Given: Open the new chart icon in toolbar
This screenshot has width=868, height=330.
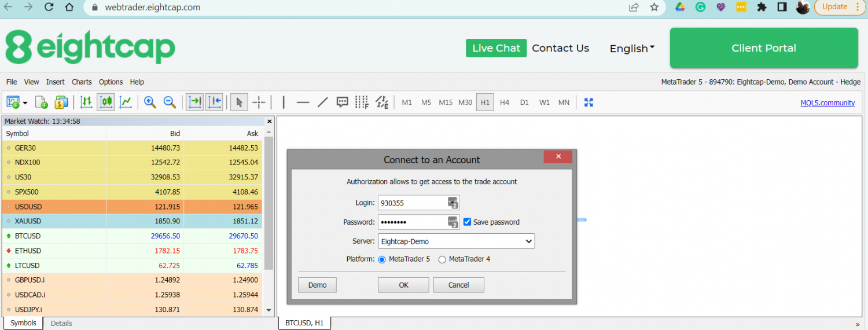Looking at the screenshot, I should 13,102.
